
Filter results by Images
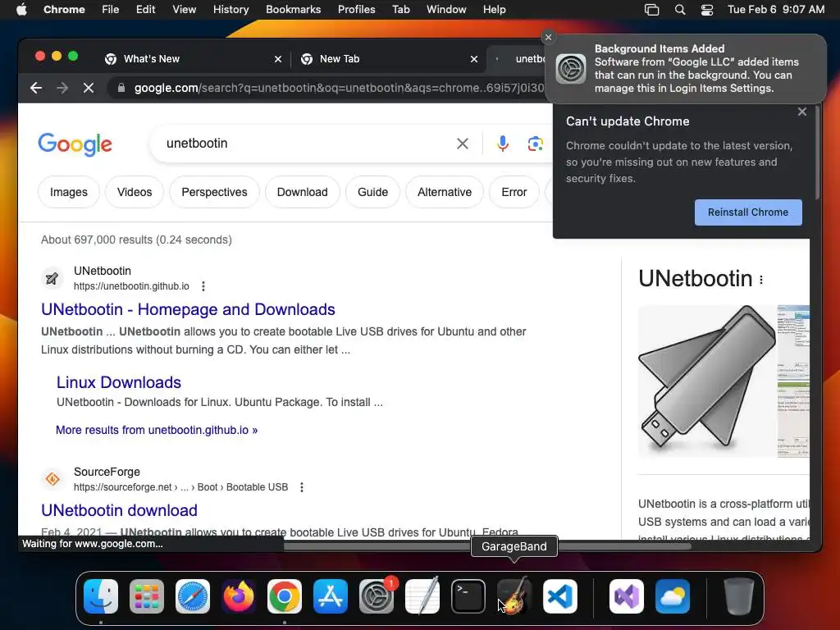[x=69, y=192]
